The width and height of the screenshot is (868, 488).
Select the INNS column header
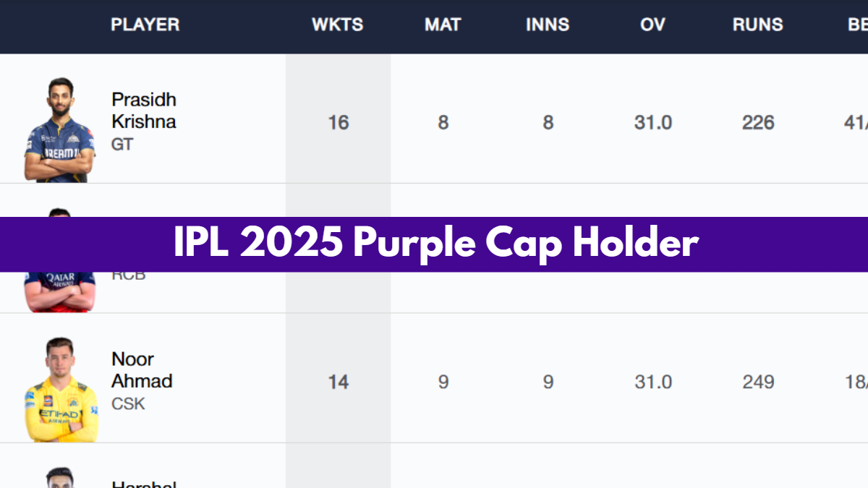click(x=548, y=25)
